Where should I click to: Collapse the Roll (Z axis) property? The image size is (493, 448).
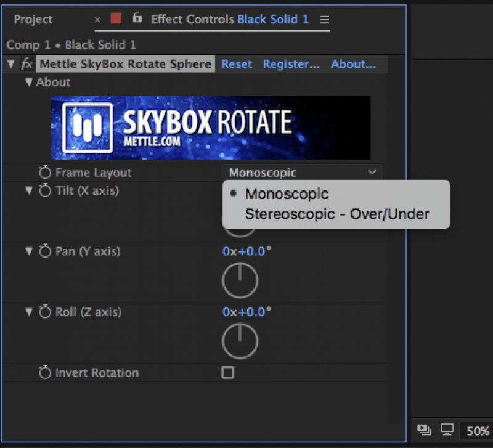tap(28, 312)
